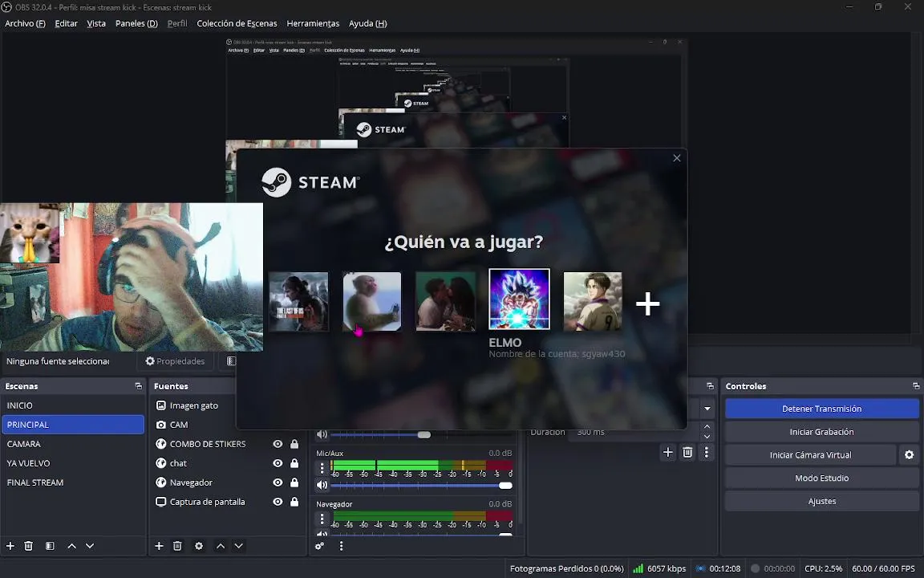Select the monkey avatar Steam profile

click(372, 301)
